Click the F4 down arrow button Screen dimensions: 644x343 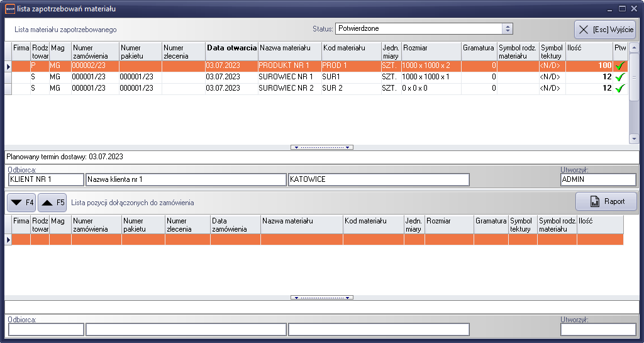point(21,203)
